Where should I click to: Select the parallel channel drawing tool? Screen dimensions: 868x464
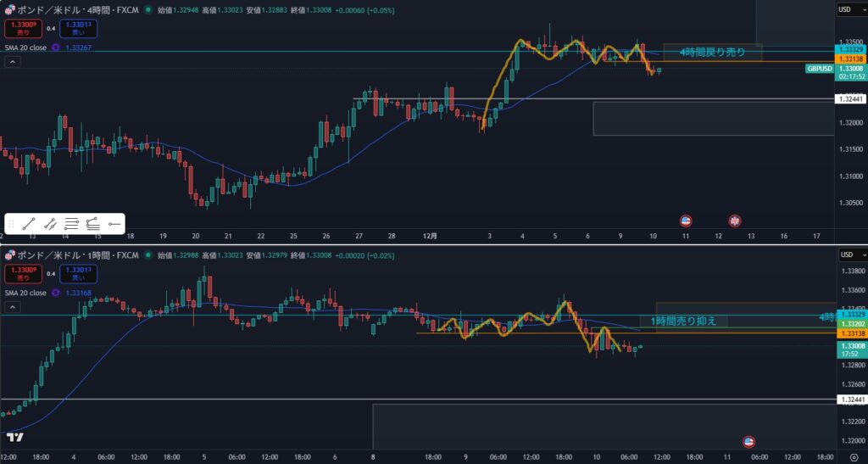(50, 224)
